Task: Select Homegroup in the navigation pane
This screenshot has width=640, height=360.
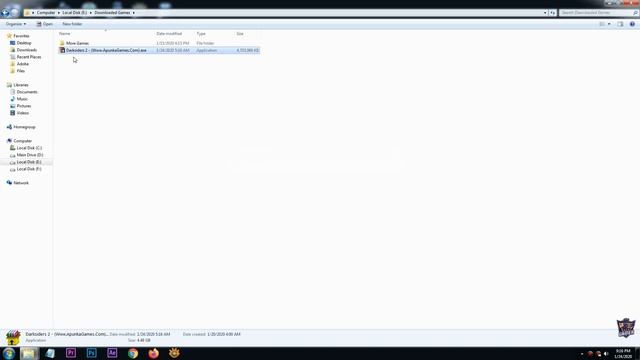Action: [x=24, y=127]
